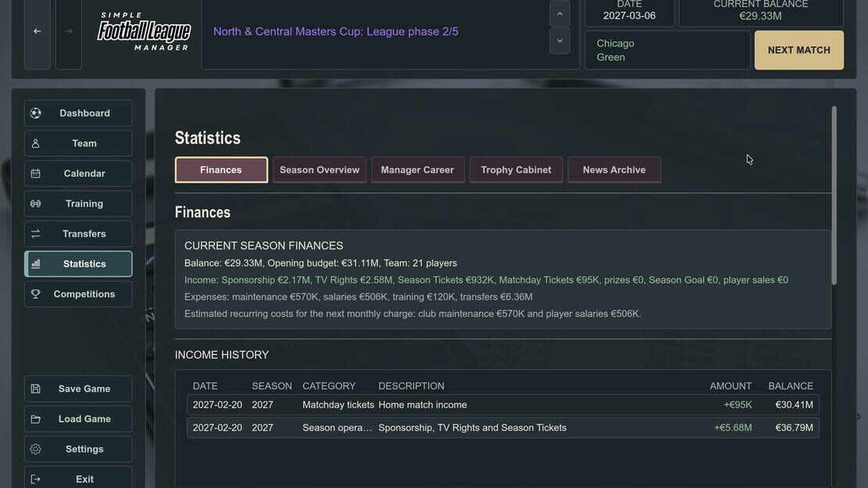
Task: Open the Manager Career tab
Action: (418, 170)
